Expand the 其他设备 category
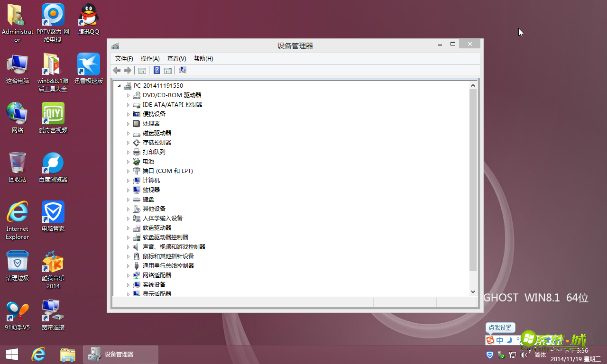This screenshot has height=364, width=607. pos(128,209)
